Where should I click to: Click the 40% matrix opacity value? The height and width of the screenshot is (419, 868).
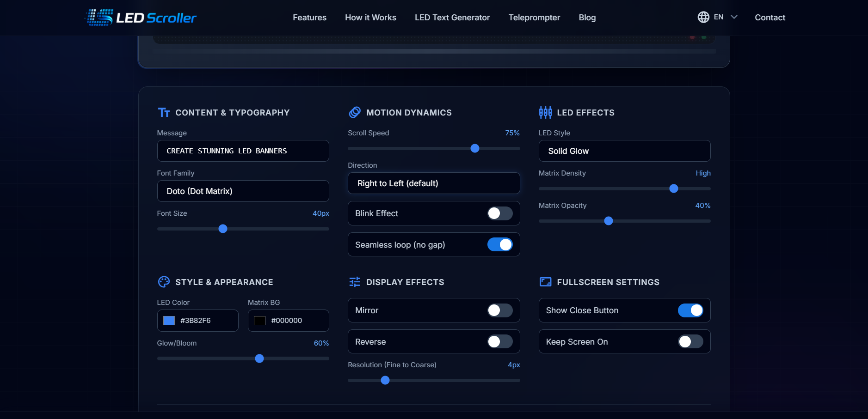tap(703, 206)
